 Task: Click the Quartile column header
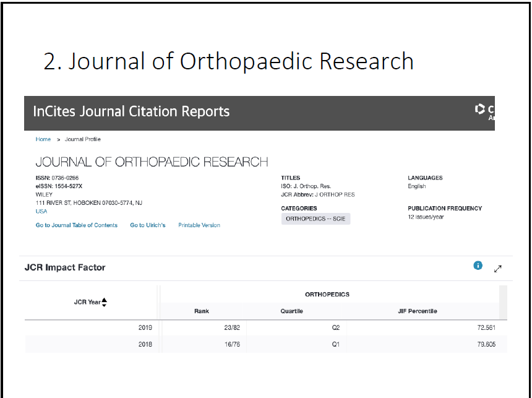[x=291, y=311]
